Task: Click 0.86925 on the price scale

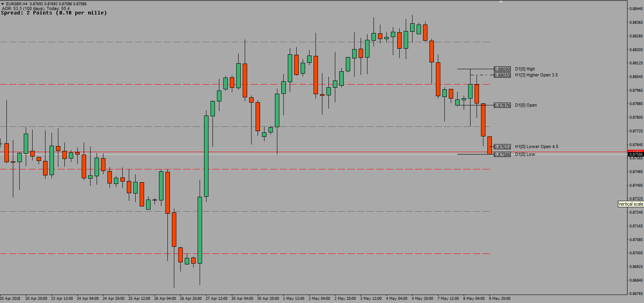Action: 636,267
